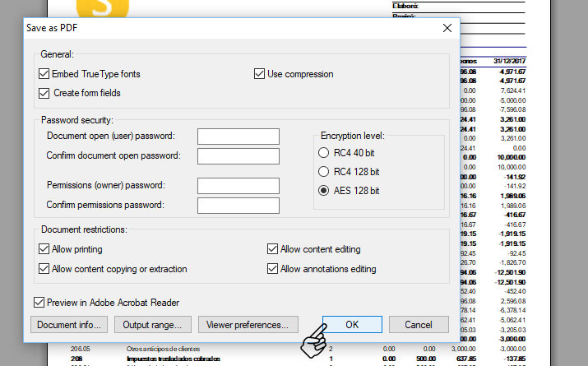Viewport: 588px width, 366px height.
Task: Open the Document info dialog
Action: (69, 325)
